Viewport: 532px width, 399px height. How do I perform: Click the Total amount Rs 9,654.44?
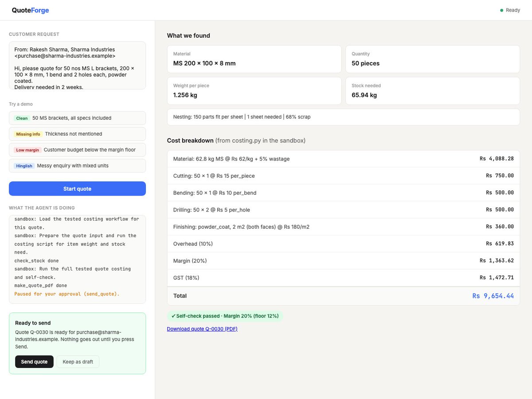click(x=493, y=296)
